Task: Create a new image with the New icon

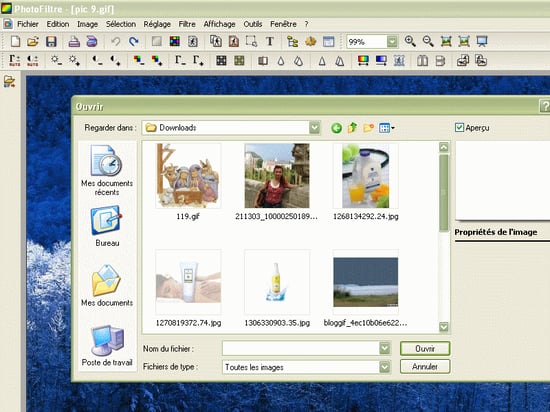Action: (15, 41)
